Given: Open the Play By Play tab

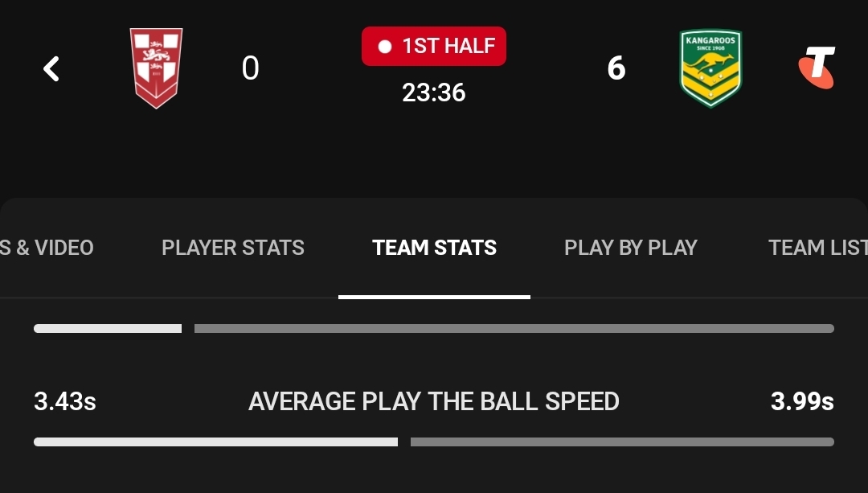Looking at the screenshot, I should pos(631,248).
